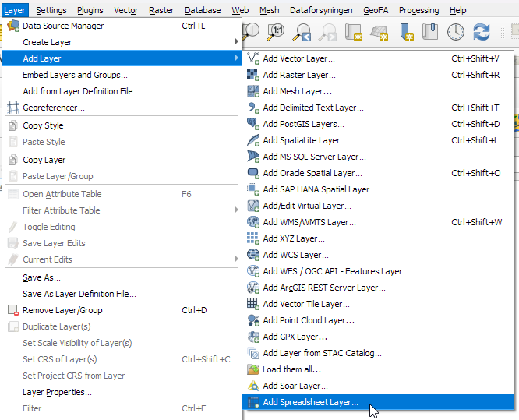Click the Refresh map toolbar icon
The image size is (519, 420).
(x=482, y=31)
